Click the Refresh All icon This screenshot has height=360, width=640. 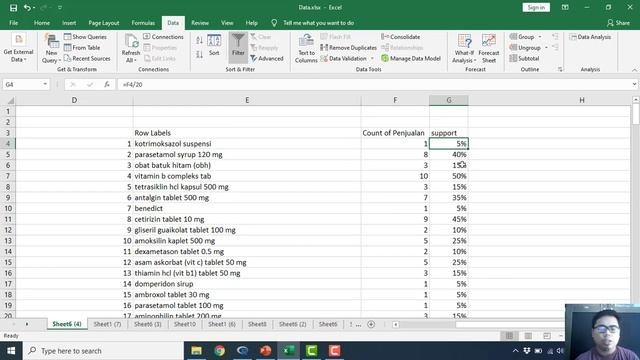pyautogui.click(x=131, y=42)
